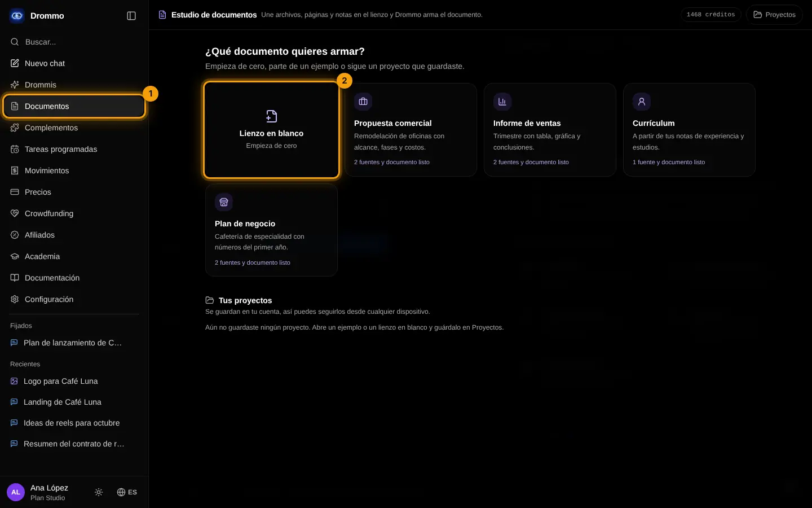The height and width of the screenshot is (508, 812).
Task: Open the Proyectos button
Action: 774,15
